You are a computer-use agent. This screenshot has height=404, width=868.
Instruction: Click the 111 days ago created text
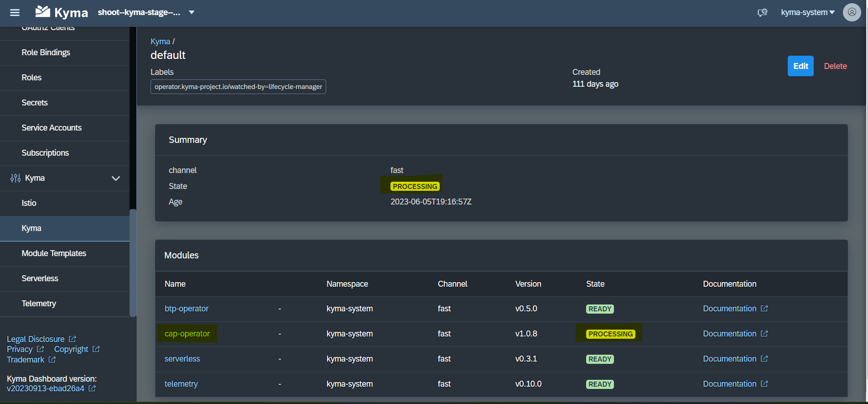click(x=595, y=84)
